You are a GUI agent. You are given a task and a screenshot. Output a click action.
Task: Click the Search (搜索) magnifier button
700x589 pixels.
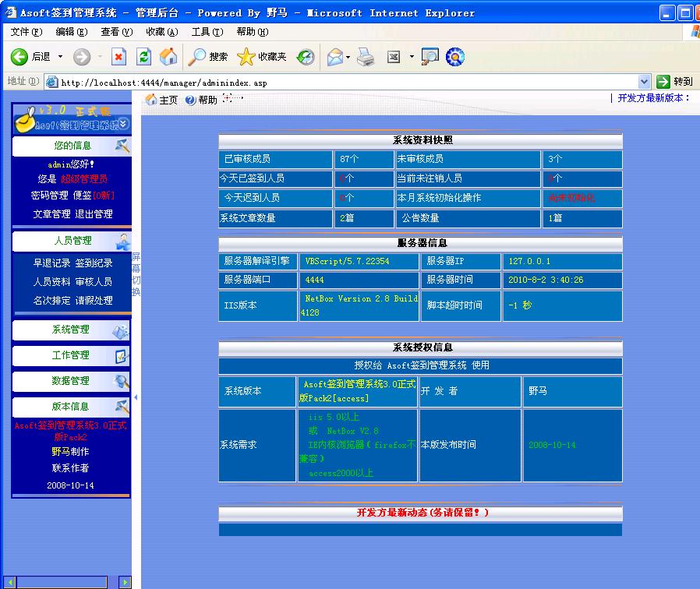(209, 57)
